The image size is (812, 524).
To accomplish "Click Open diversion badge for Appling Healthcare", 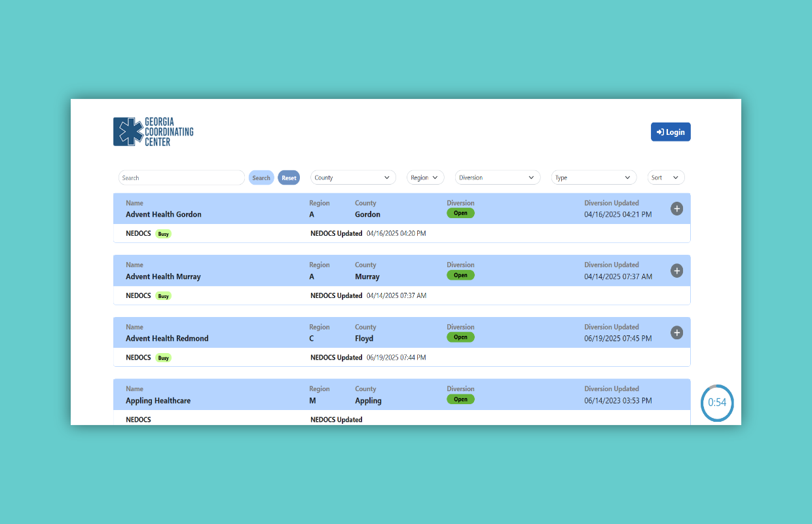I will (460, 400).
